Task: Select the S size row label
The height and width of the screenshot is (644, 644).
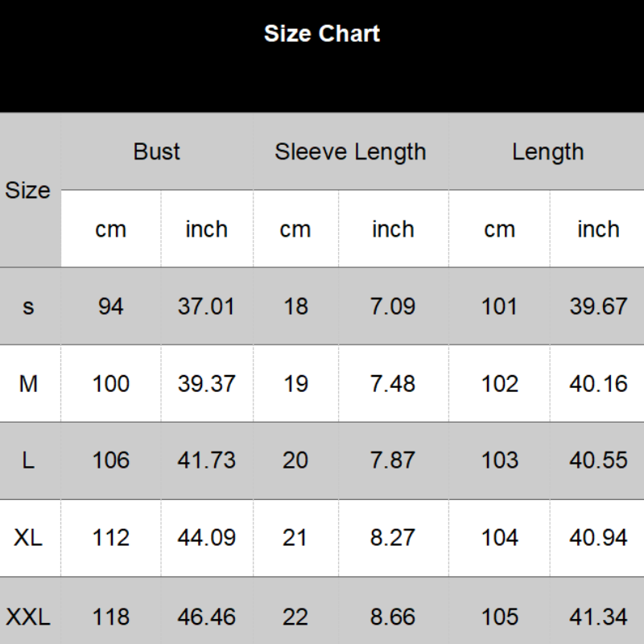Action: tap(29, 307)
